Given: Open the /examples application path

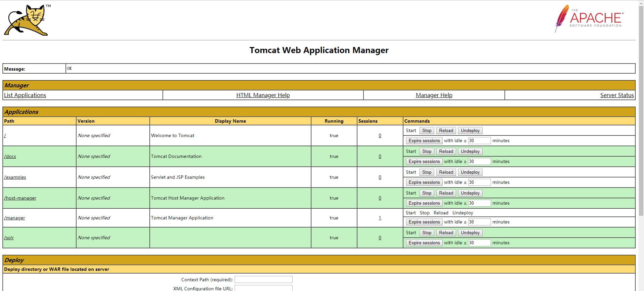Looking at the screenshot, I should tap(15, 177).
